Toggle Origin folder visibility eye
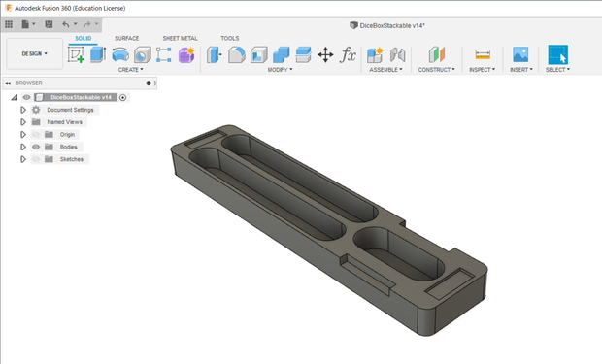602x364 pixels. coord(36,134)
